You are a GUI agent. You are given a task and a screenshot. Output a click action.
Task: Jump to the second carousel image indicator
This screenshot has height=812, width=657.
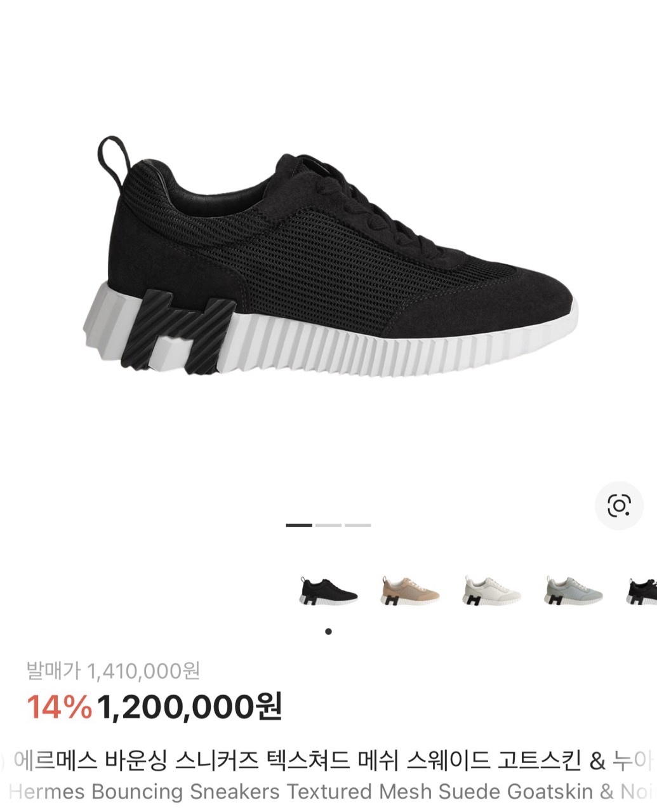point(328,525)
